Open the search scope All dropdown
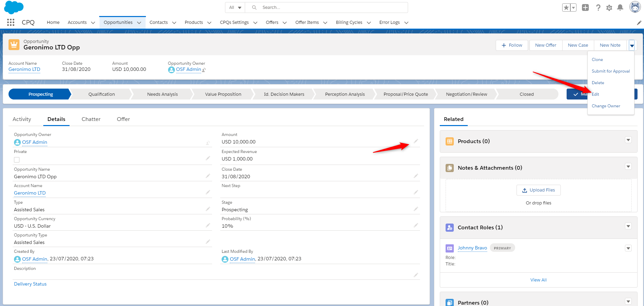644x306 pixels. coord(235,7)
